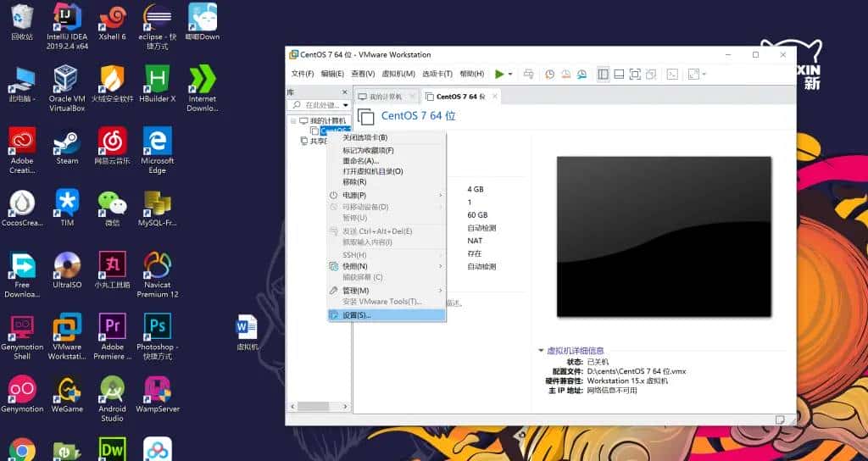Open the 查看(V) menu
Image resolution: width=868 pixels, height=461 pixels.
[363, 74]
